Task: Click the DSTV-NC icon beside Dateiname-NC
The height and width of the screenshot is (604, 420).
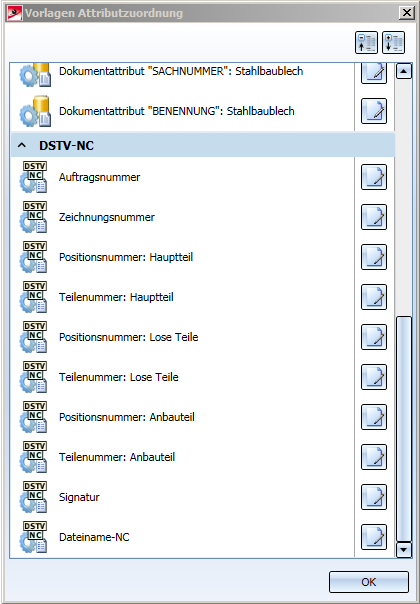Action: pyautogui.click(x=34, y=537)
